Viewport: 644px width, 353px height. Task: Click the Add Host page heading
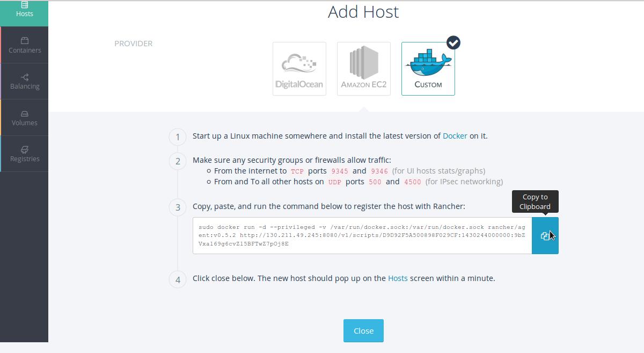coord(363,12)
